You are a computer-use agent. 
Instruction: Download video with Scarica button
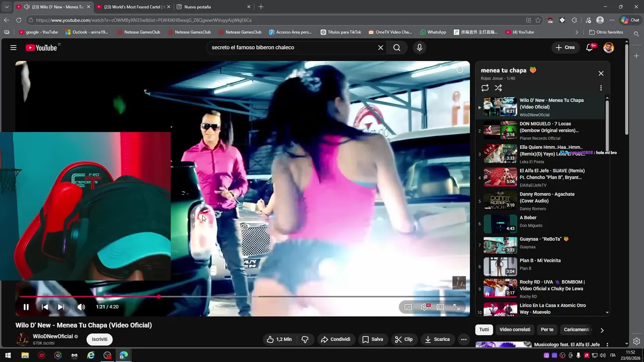pyautogui.click(x=437, y=339)
